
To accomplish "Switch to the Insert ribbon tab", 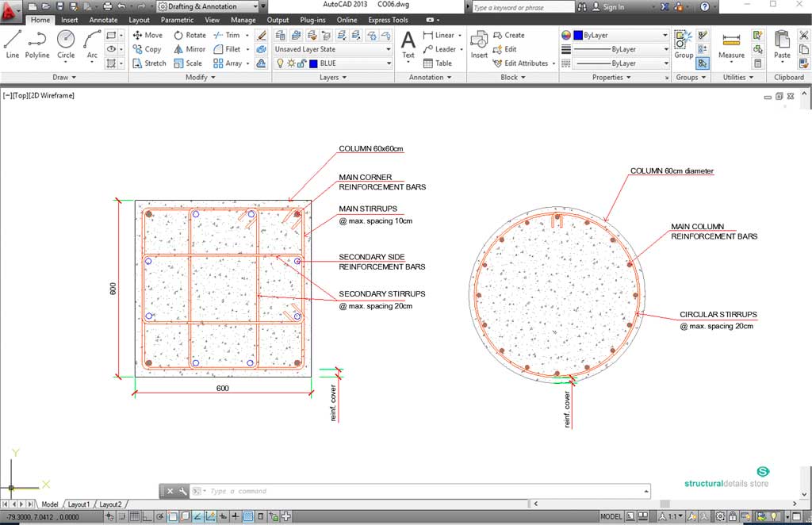I will (70, 20).
